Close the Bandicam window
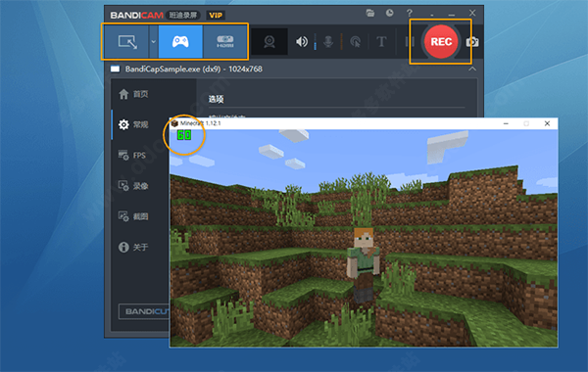This screenshot has width=588, height=372. (x=472, y=13)
